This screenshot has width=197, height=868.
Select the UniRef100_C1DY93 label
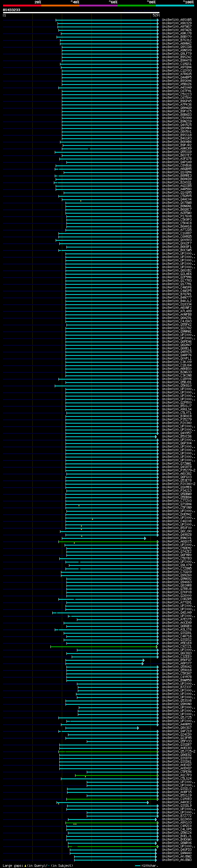point(176,71)
